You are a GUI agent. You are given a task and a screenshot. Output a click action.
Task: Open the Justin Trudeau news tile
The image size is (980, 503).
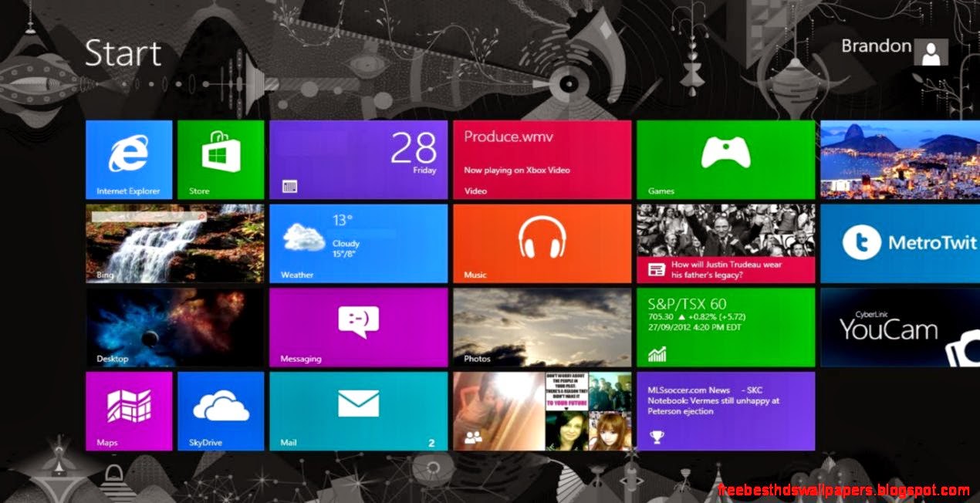pos(725,244)
